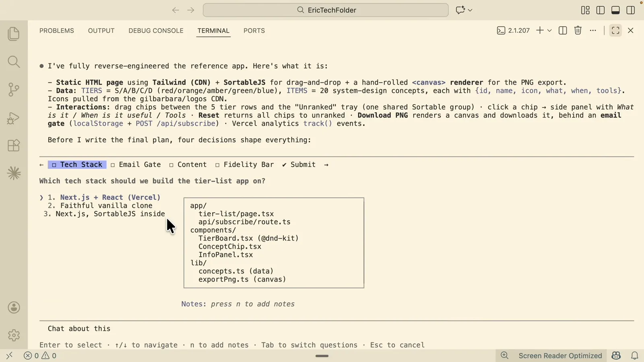
Task: Select the Fidelity Bar question step
Action: 244,165
